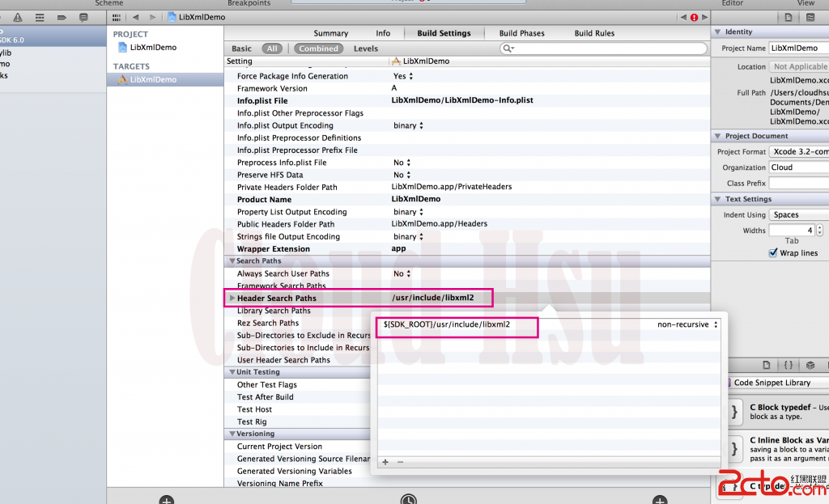Open the log navigator speech bubble icon
Screen dimensions: 829x504
[83, 18]
